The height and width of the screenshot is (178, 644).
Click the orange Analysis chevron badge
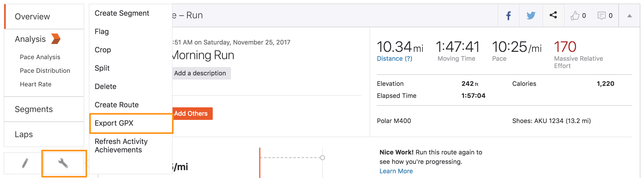point(56,39)
